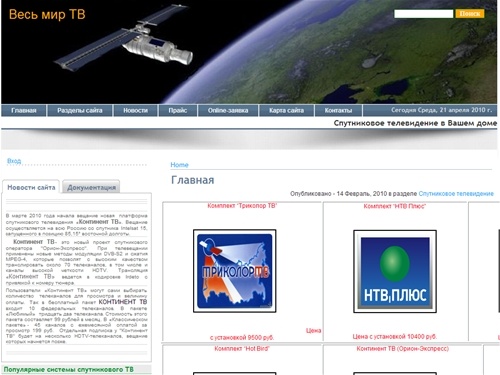Click bold 'Континент ТВ-' in news paragraph

click(35, 242)
